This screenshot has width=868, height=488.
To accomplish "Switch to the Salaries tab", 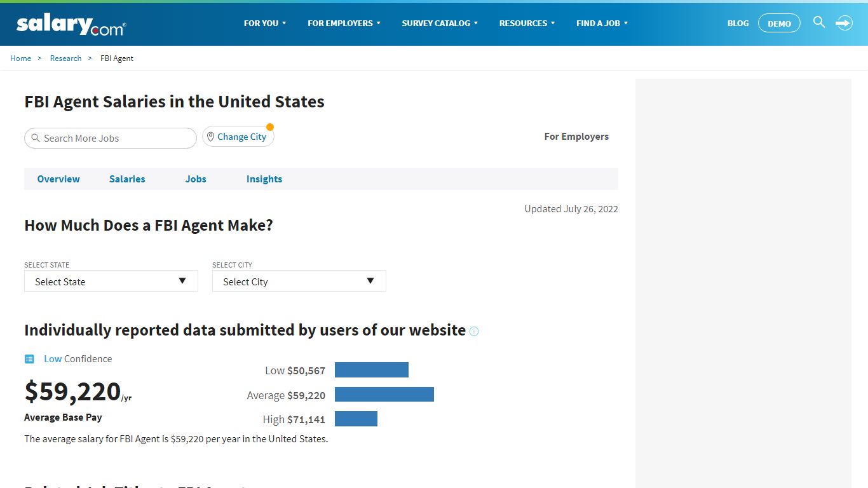I will coord(127,179).
